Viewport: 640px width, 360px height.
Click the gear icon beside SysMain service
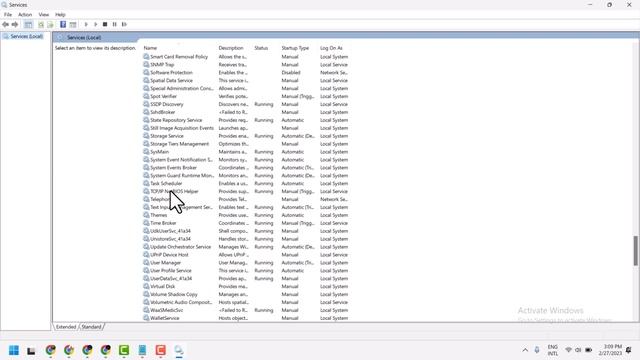146,151
